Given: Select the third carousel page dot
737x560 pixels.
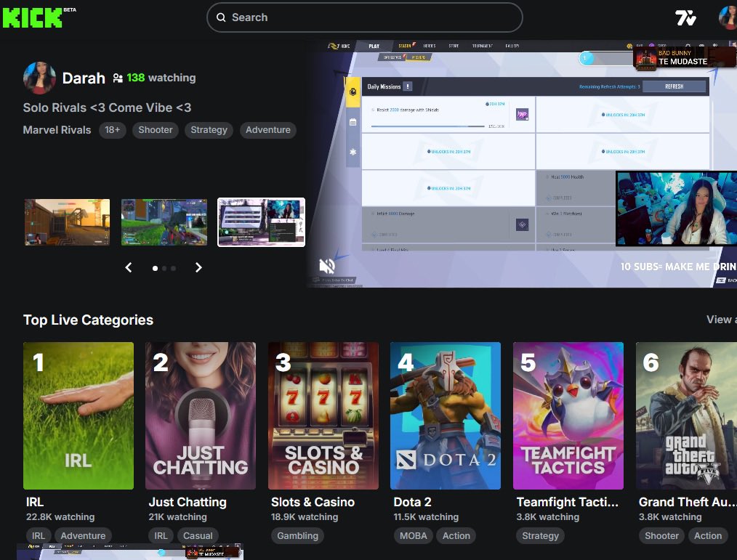Looking at the screenshot, I should [174, 268].
